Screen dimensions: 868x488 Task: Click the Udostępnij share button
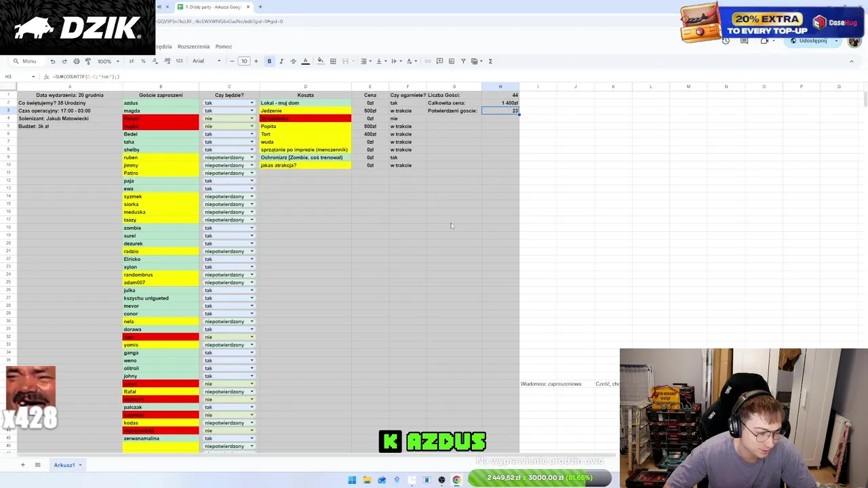(x=808, y=41)
